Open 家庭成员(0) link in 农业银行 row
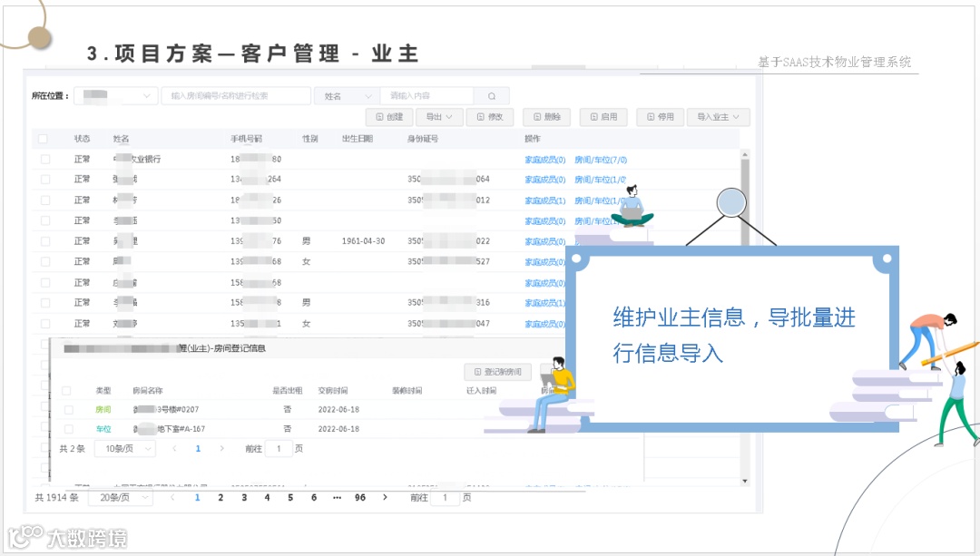The height and width of the screenshot is (556, 980). click(545, 160)
